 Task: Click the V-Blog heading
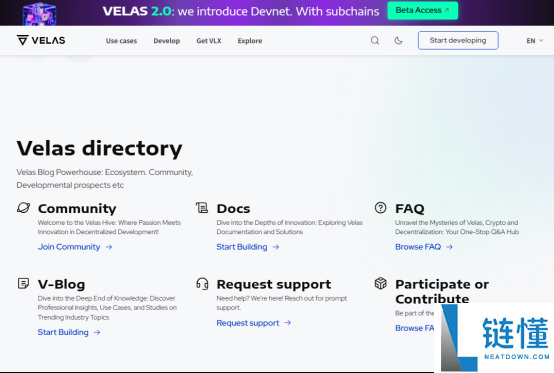tap(61, 284)
